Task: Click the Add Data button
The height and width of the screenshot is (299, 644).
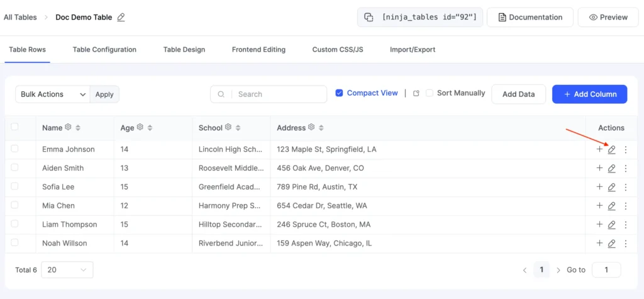Action: [x=518, y=94]
